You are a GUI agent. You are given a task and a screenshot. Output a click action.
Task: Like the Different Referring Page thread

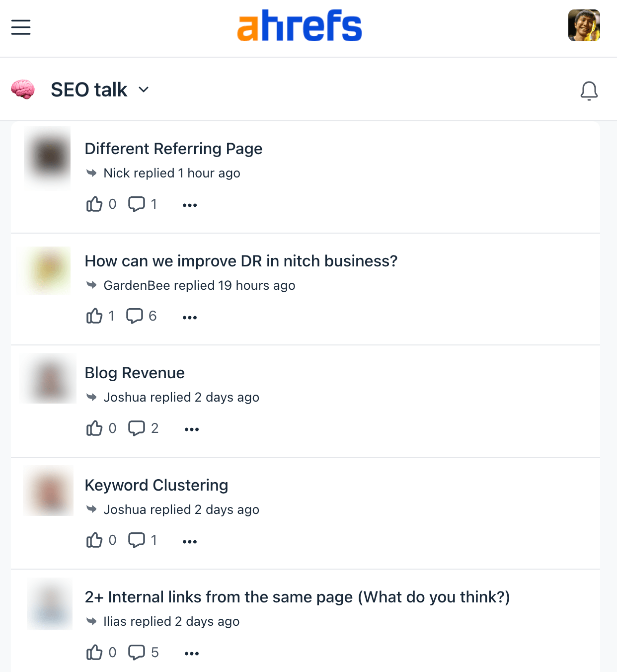point(94,204)
